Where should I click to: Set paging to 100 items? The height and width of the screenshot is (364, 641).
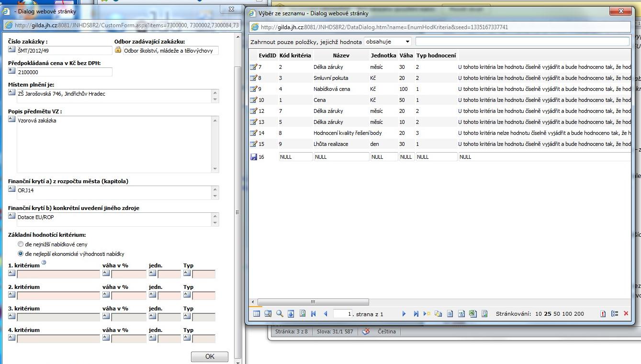567,314
